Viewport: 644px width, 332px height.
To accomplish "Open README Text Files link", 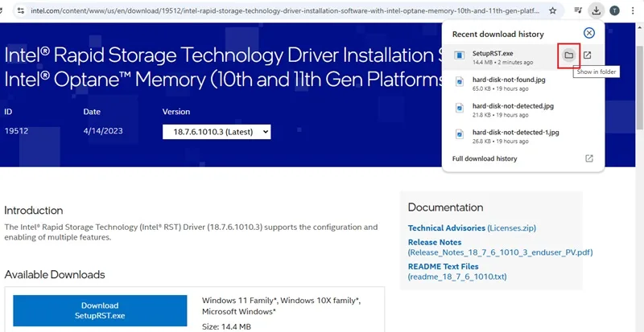I will point(457,272).
